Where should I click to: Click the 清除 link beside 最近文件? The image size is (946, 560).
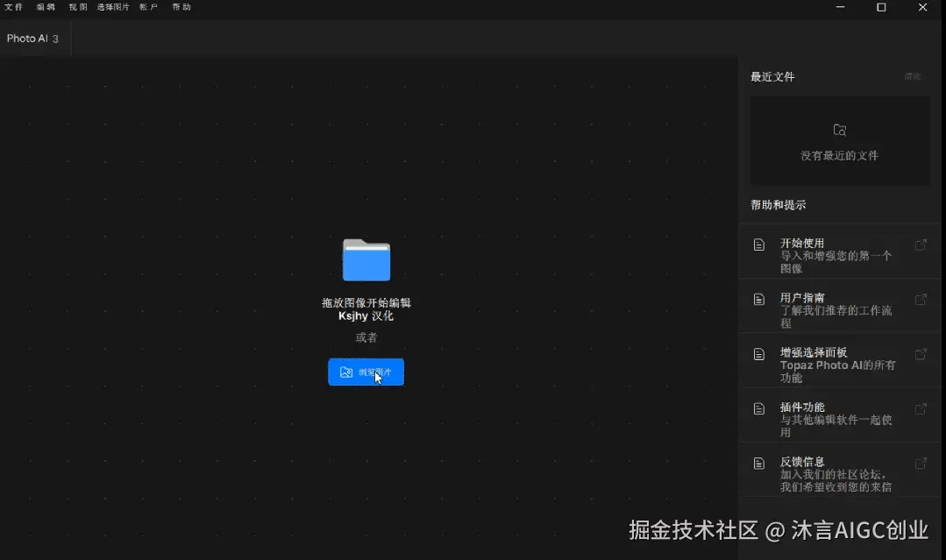912,76
